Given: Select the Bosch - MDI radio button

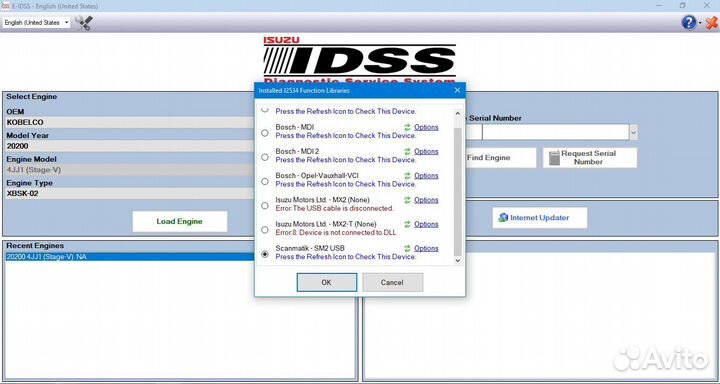Looking at the screenshot, I should pyautogui.click(x=264, y=133).
